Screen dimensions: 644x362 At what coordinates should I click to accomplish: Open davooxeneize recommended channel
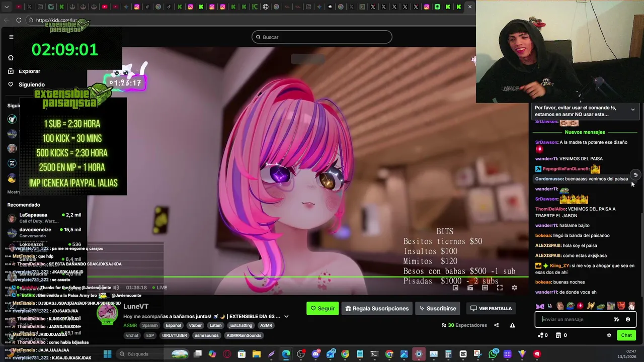pos(44,232)
